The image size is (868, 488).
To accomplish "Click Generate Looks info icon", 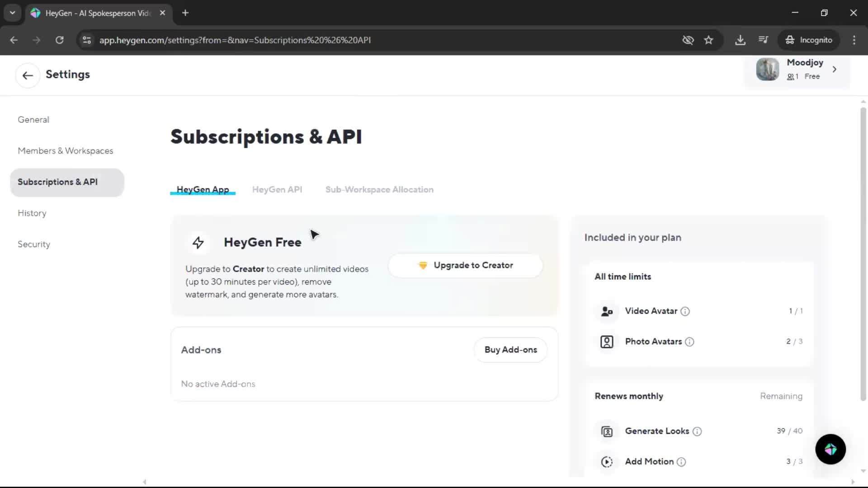I will point(697,432).
